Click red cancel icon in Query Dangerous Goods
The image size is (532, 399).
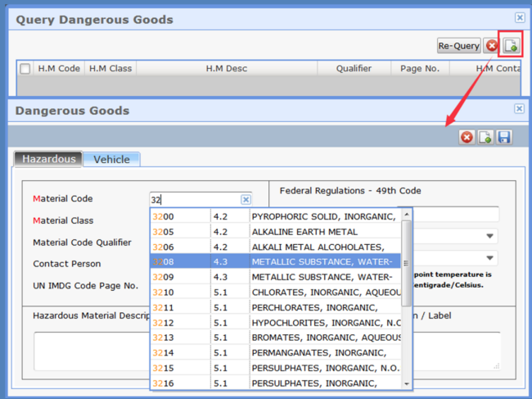pos(492,46)
